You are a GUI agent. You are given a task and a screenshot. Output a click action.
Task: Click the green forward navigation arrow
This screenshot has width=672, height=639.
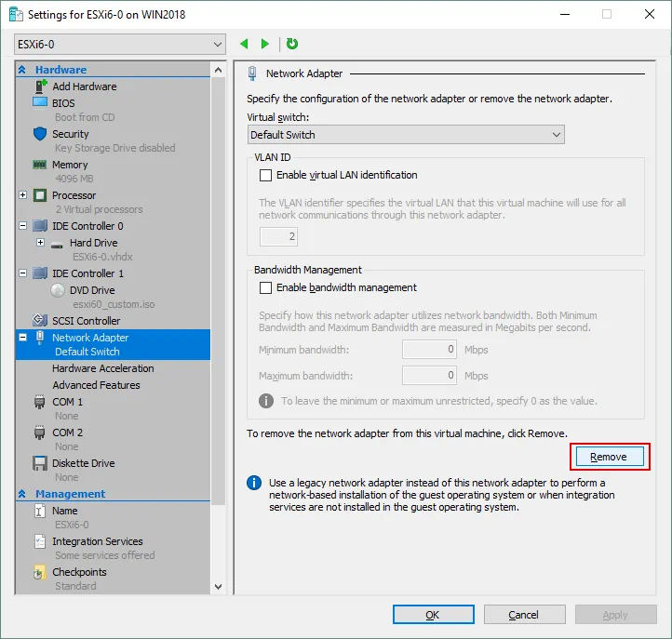265,44
